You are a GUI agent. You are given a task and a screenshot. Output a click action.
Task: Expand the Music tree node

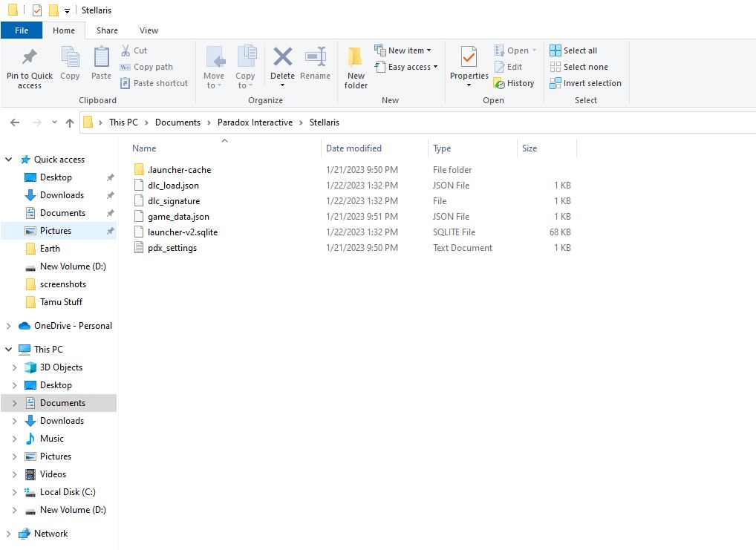(x=14, y=439)
